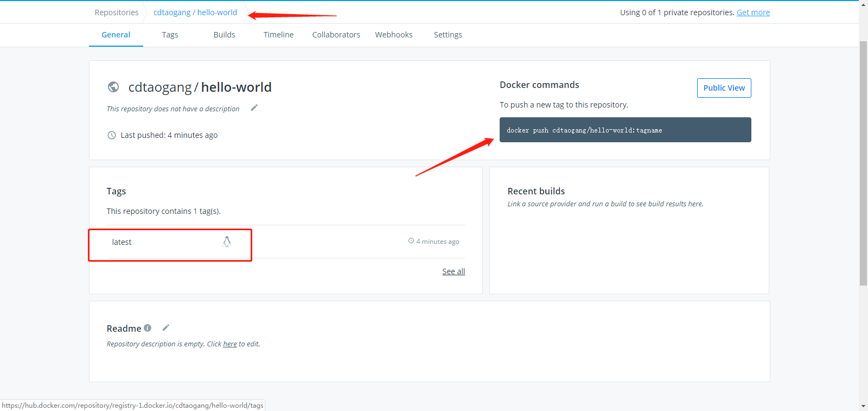Click the cdtaogang / hello-world breadcrumb link
The image size is (868, 411).
tap(195, 12)
